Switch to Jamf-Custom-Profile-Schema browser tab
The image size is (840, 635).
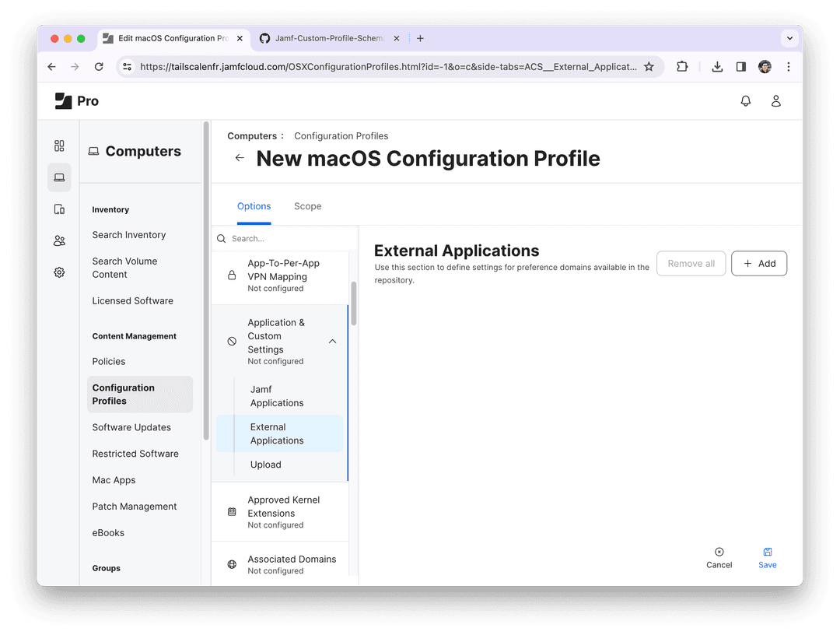tap(329, 38)
